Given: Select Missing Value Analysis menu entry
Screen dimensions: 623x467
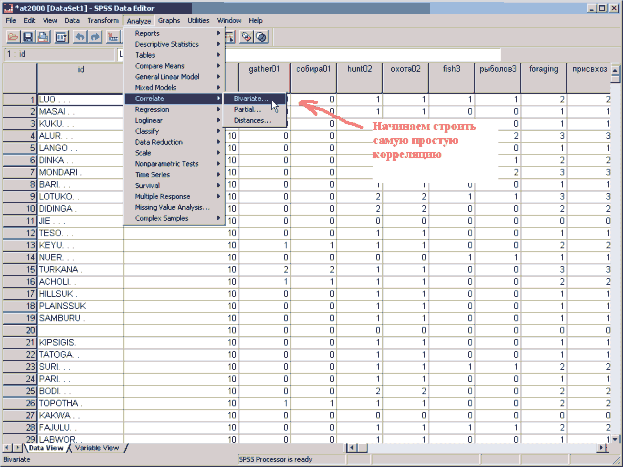Looking at the screenshot, I should click(x=172, y=206).
